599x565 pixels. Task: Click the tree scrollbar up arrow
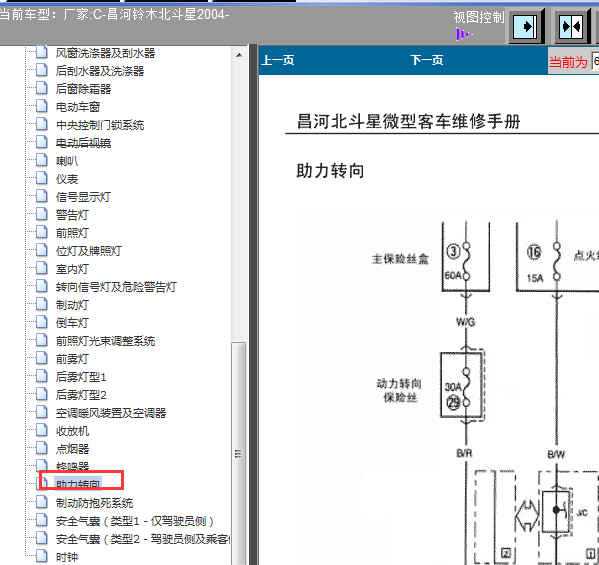pyautogui.click(x=239, y=55)
